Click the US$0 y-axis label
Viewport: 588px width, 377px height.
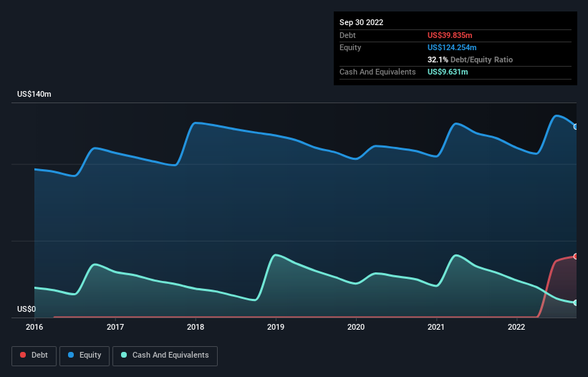pyautogui.click(x=26, y=309)
